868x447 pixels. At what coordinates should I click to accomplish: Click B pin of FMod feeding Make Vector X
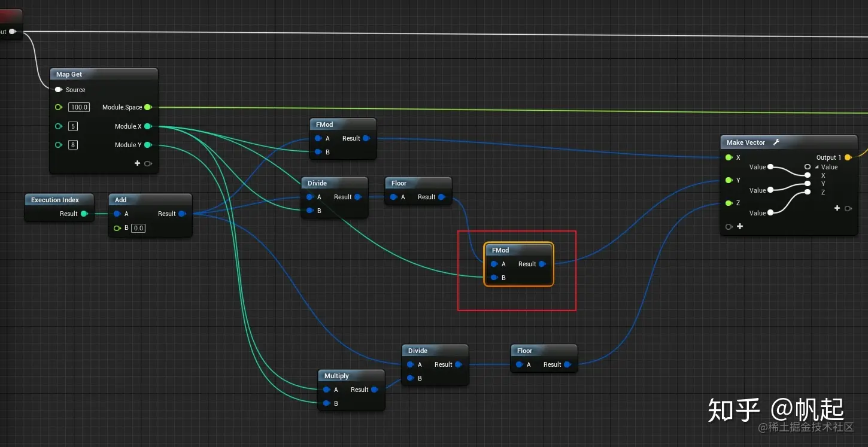point(318,152)
